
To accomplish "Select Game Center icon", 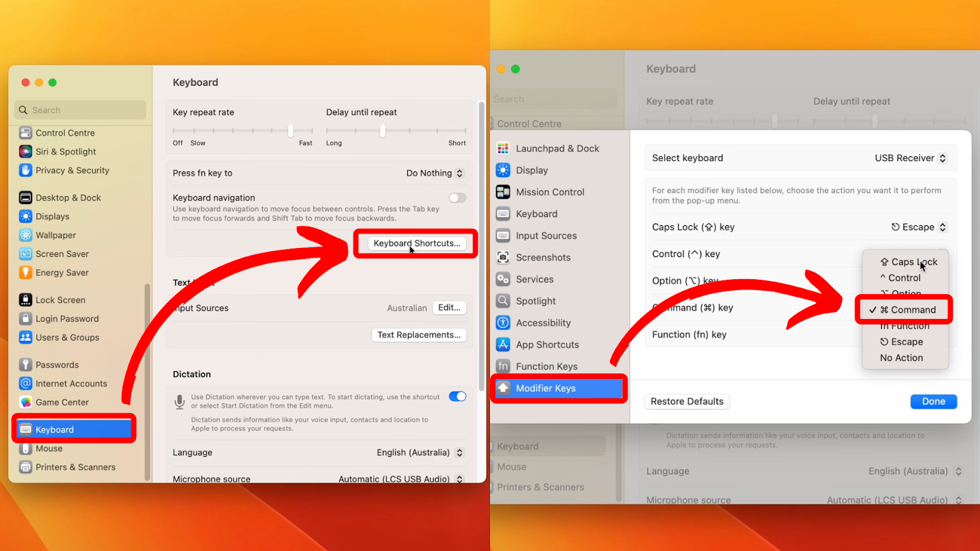I will pos(26,402).
